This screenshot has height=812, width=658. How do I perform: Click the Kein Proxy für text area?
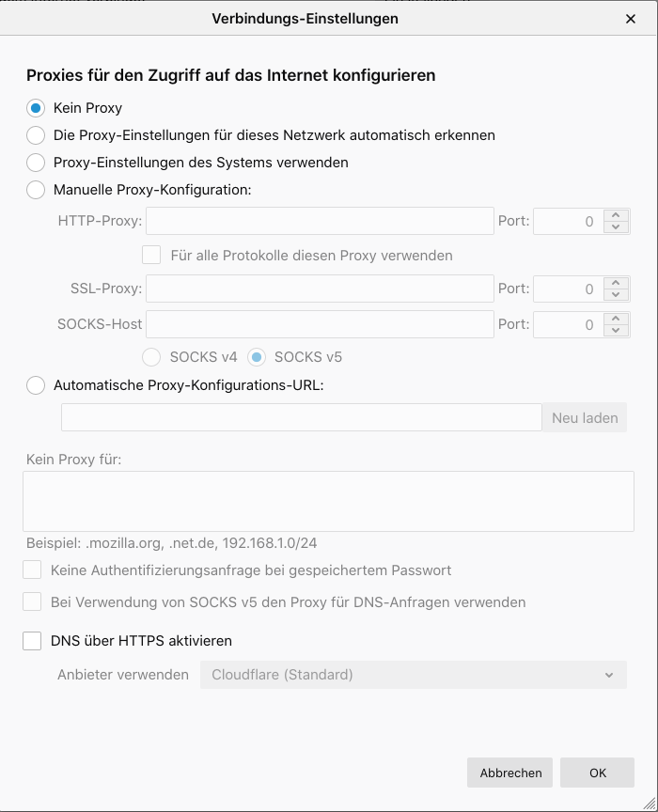click(328, 501)
